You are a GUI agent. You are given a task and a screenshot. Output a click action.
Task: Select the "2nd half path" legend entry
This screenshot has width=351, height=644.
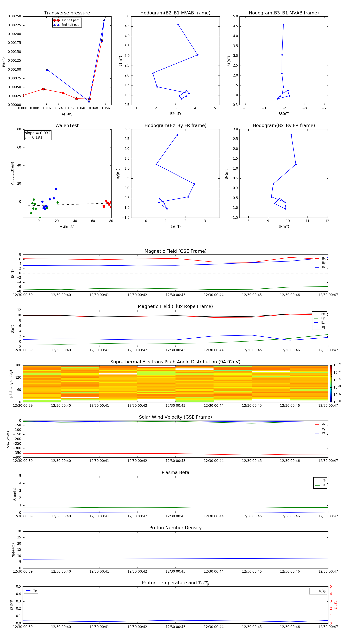pyautogui.click(x=67, y=25)
